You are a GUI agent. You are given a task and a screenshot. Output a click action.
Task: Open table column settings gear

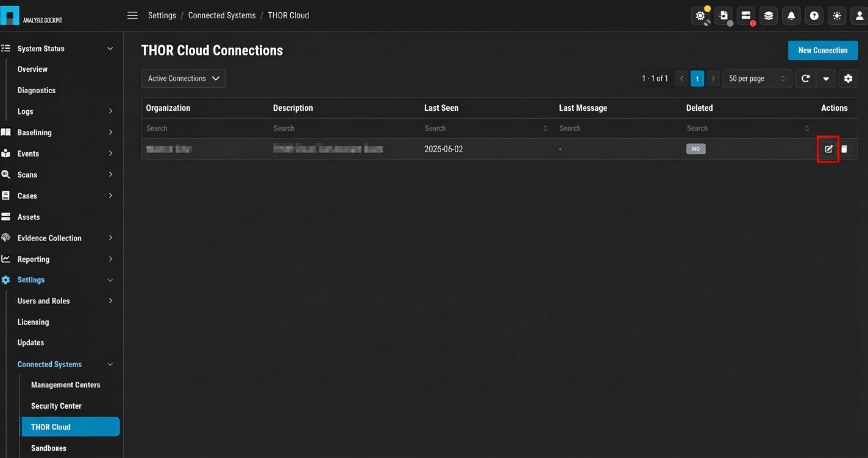(x=848, y=79)
